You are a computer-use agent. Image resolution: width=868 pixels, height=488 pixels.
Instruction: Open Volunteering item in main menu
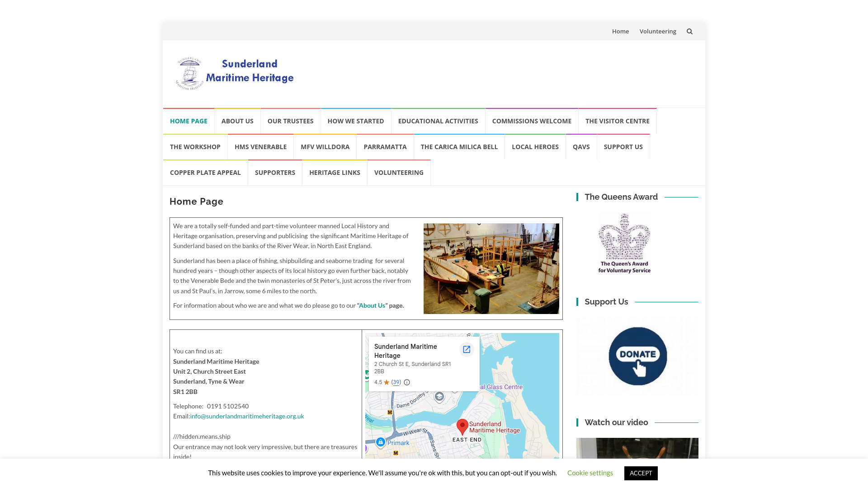pyautogui.click(x=399, y=173)
